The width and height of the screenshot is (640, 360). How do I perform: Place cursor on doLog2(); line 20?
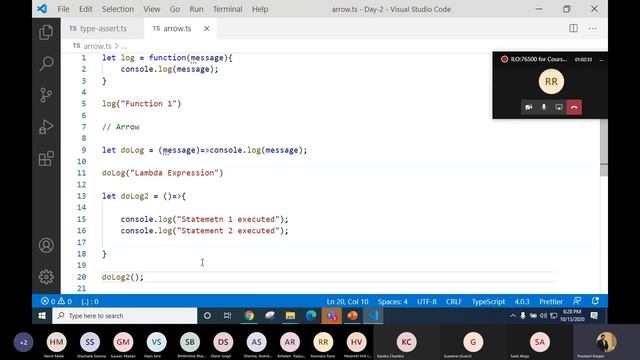click(123, 277)
